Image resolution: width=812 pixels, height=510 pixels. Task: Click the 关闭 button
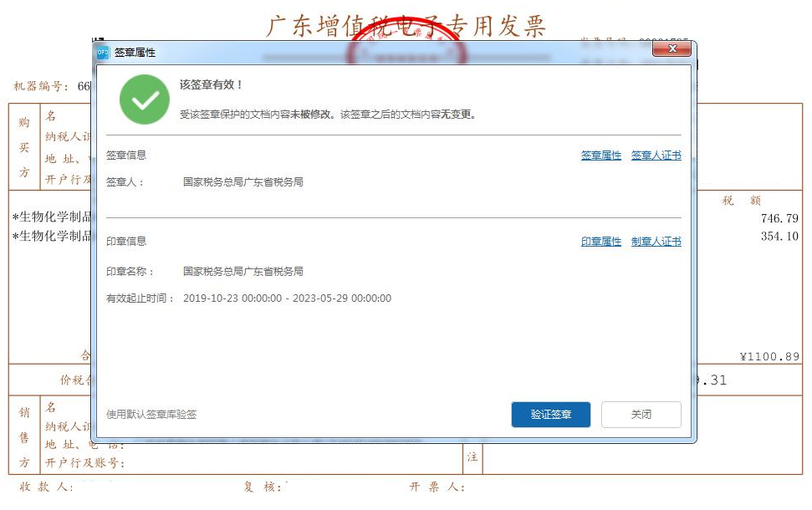pos(641,414)
